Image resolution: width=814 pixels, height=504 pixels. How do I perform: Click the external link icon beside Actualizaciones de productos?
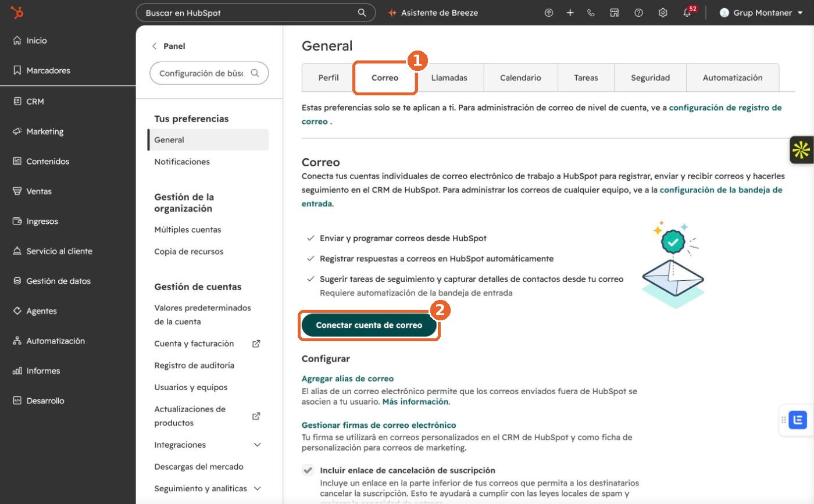pos(256,416)
